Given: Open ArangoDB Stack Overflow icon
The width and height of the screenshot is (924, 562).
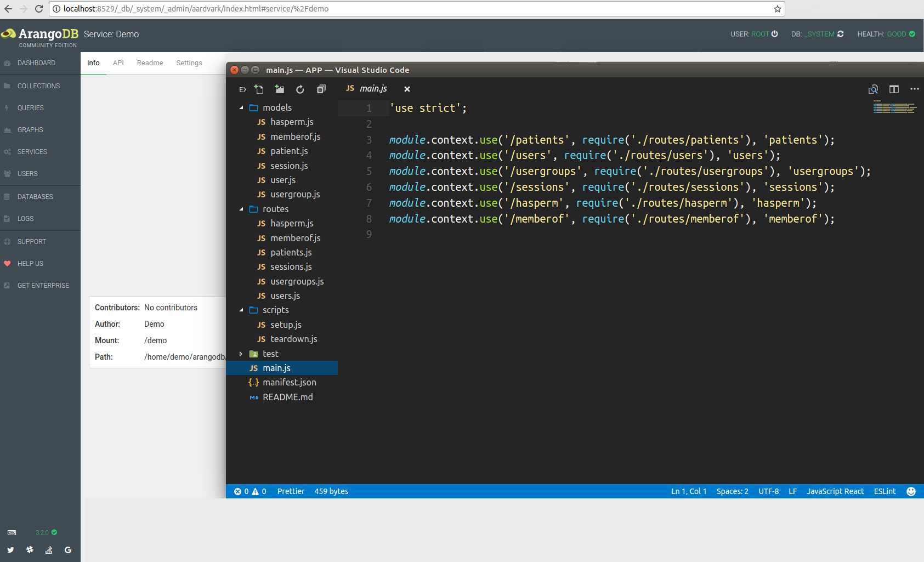Looking at the screenshot, I should pyautogui.click(x=49, y=550).
